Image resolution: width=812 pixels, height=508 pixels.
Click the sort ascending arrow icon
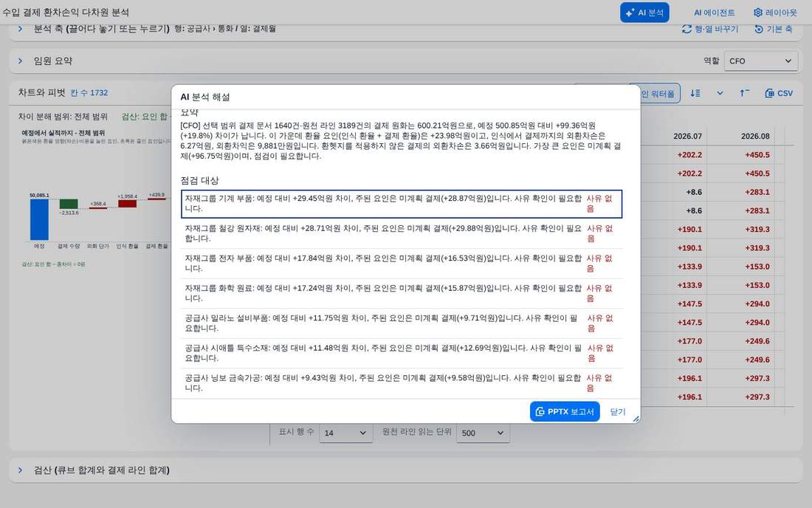744,93
